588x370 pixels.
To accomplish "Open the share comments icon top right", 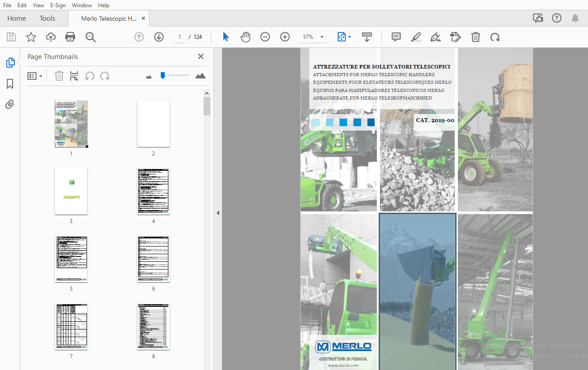I will pyautogui.click(x=538, y=18).
